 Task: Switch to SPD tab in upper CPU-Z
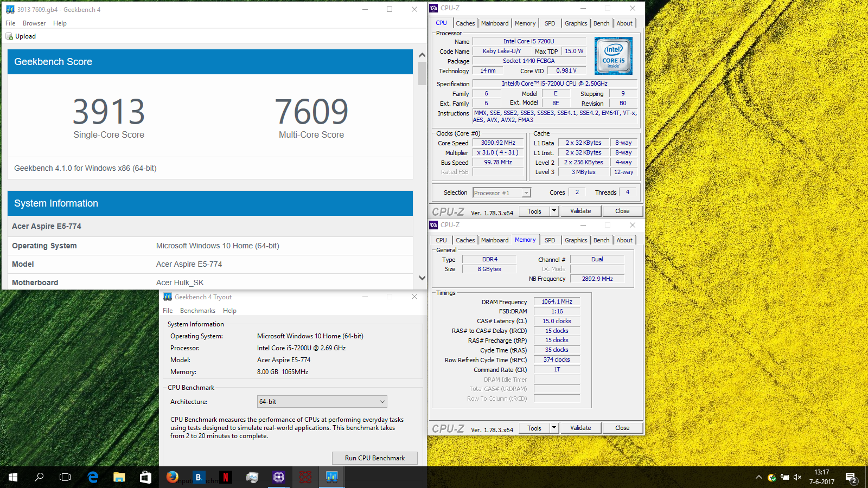tap(550, 23)
